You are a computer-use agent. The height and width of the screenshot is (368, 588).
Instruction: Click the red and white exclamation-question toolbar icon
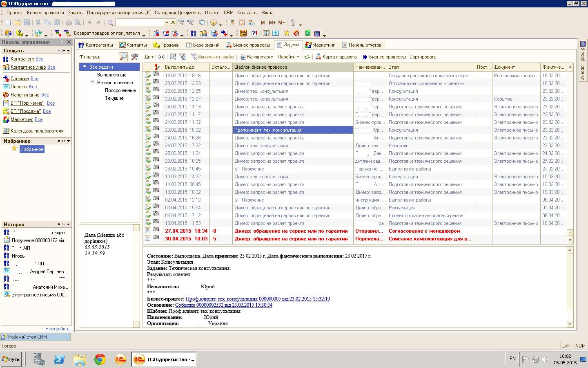[255, 34]
